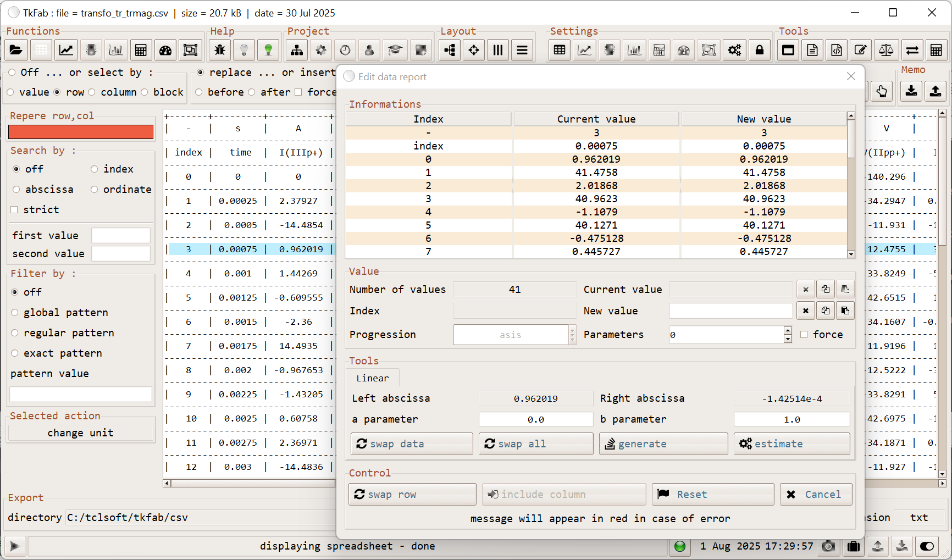The height and width of the screenshot is (560, 952).
Task: Switch filter to global pattern
Action: (x=15, y=312)
